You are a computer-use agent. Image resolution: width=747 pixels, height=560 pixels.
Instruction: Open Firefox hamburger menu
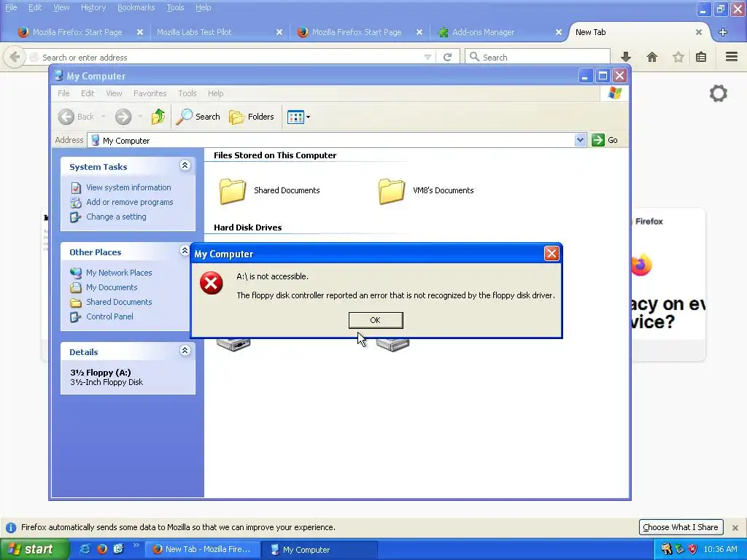coord(732,57)
